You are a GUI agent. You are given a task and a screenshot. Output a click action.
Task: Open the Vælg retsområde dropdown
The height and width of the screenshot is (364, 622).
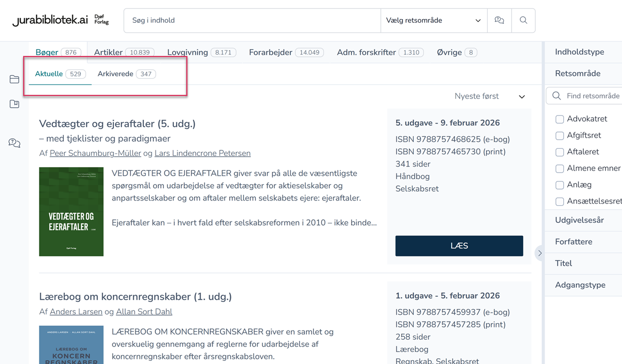433,20
